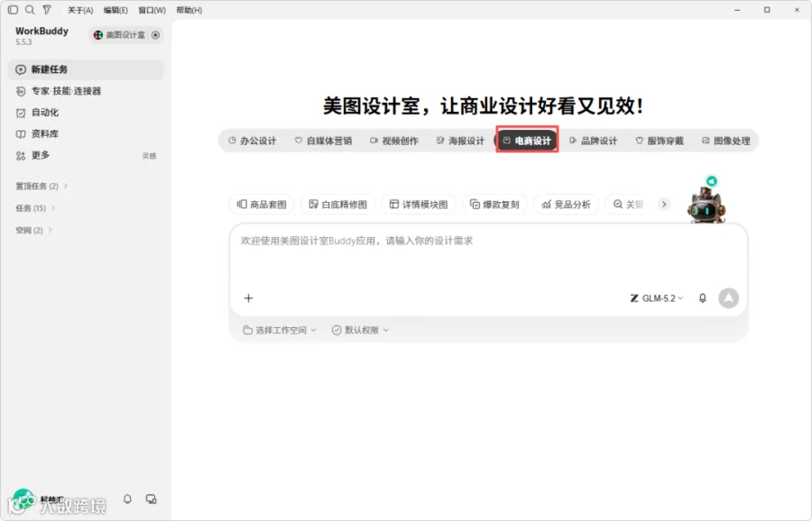
Task: Click the robot cat mascot
Action: pyautogui.click(x=706, y=205)
